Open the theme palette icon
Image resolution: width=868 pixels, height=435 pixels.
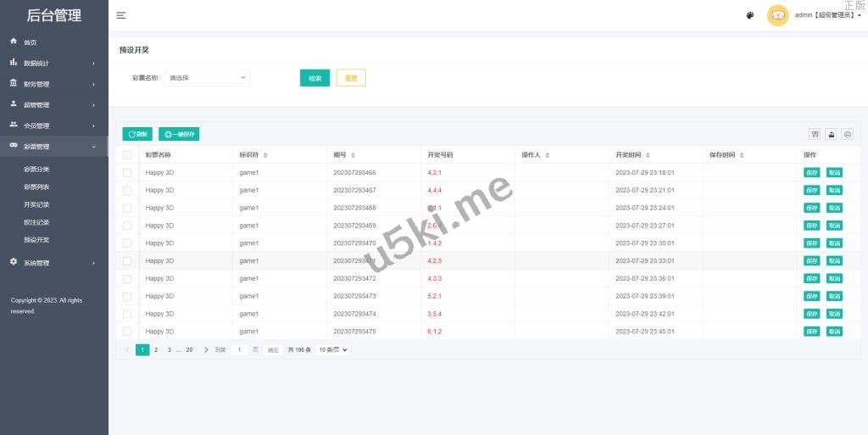750,15
